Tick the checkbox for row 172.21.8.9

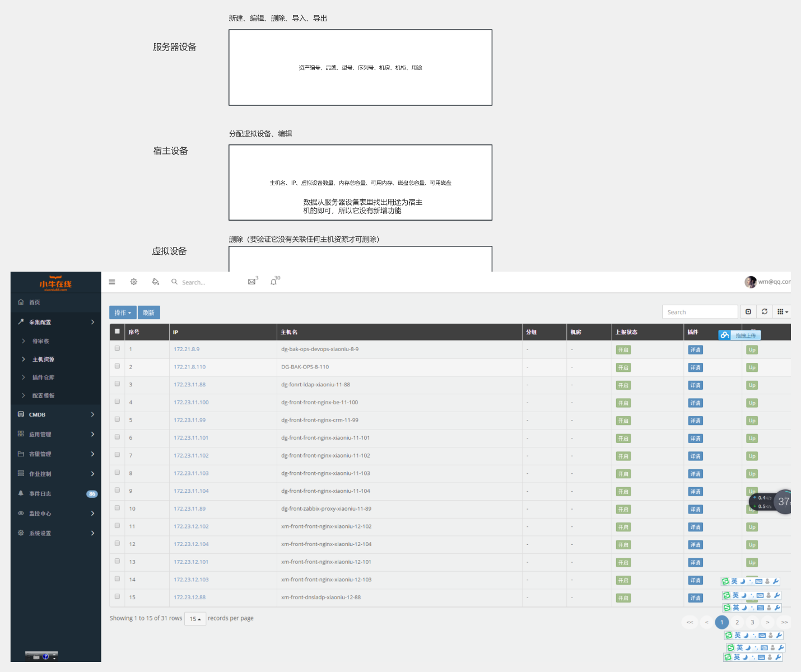[x=118, y=348]
